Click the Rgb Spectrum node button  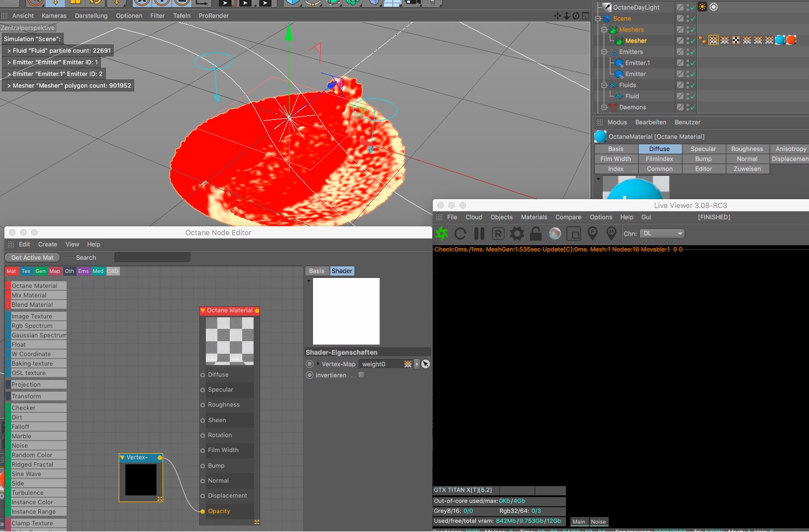click(36, 326)
